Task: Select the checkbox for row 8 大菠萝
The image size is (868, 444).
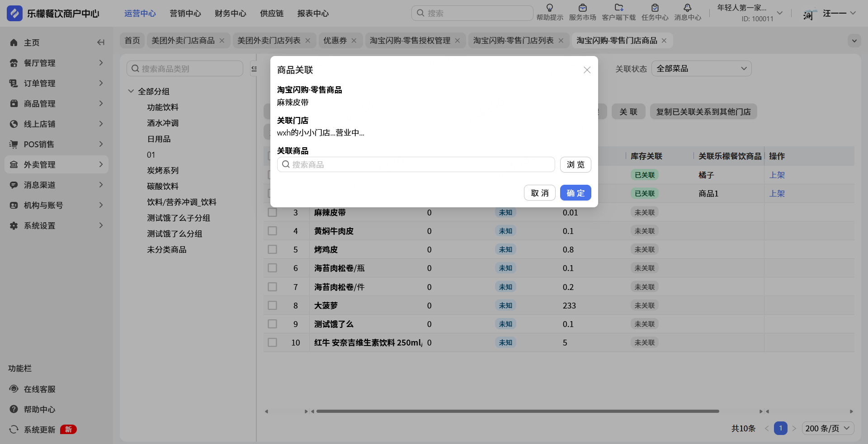Action: [272, 305]
